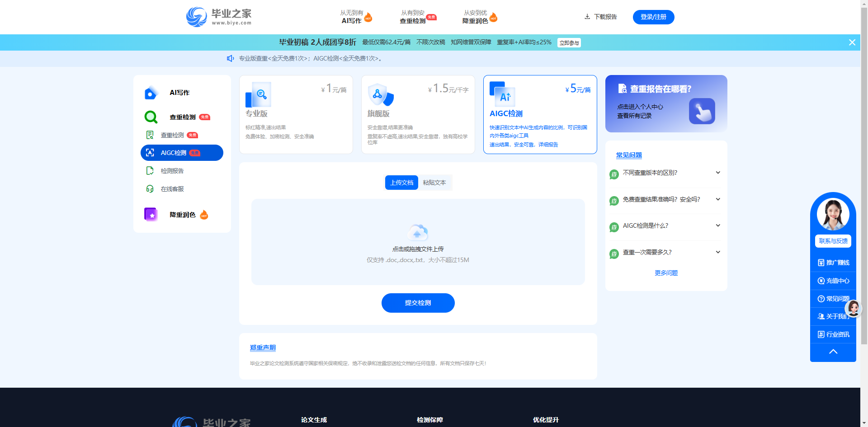The image size is (868, 427).
Task: Click the cloud upload icon
Action: [418, 232]
